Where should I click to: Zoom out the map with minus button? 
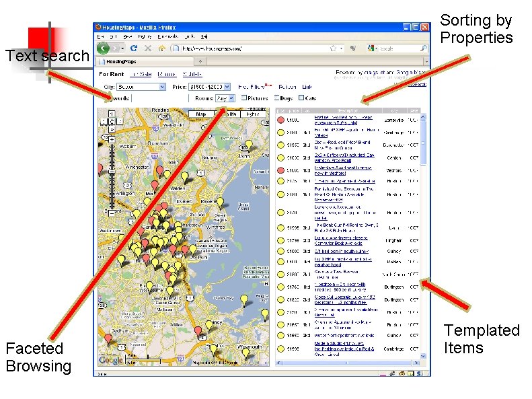[112, 213]
